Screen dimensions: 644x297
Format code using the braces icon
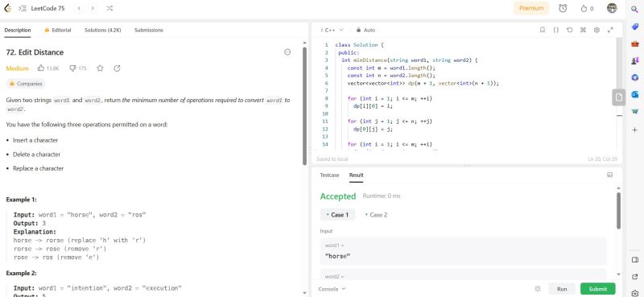(x=555, y=30)
